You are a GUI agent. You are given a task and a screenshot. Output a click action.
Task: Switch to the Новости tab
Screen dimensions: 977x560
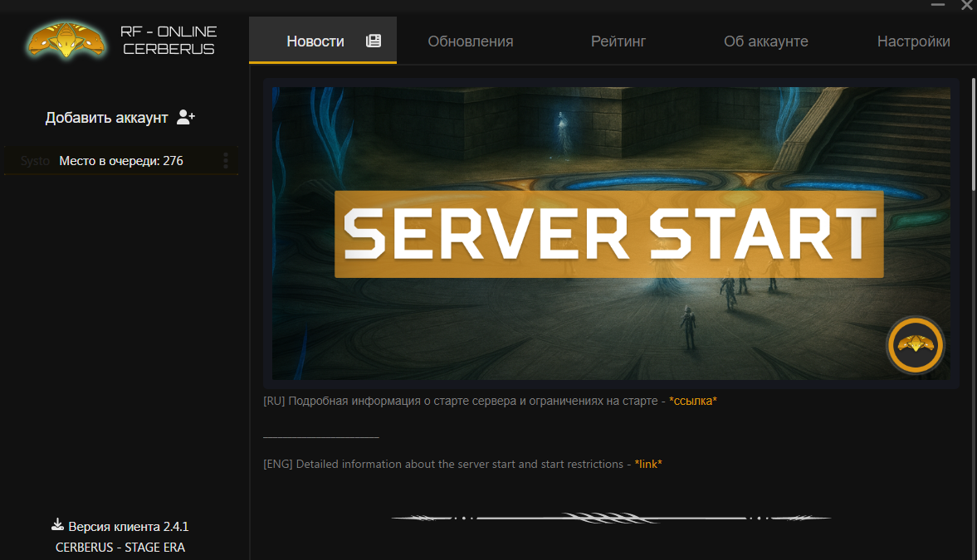[315, 41]
